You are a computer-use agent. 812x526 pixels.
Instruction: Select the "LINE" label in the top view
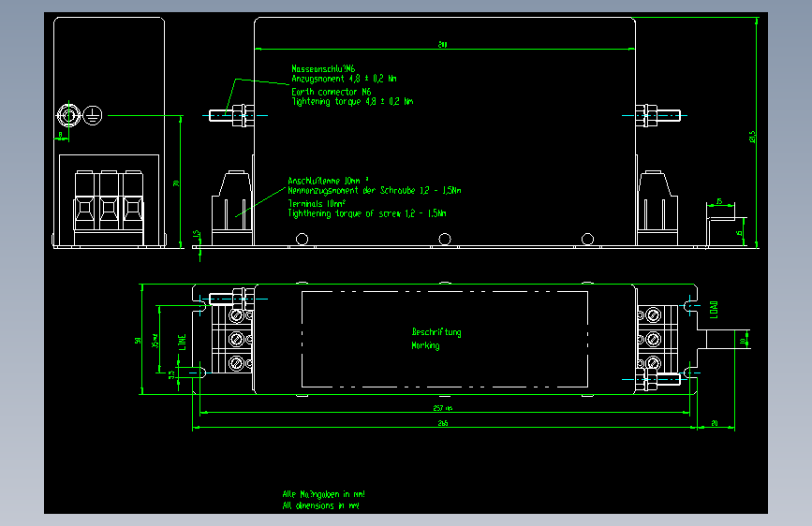183,343
